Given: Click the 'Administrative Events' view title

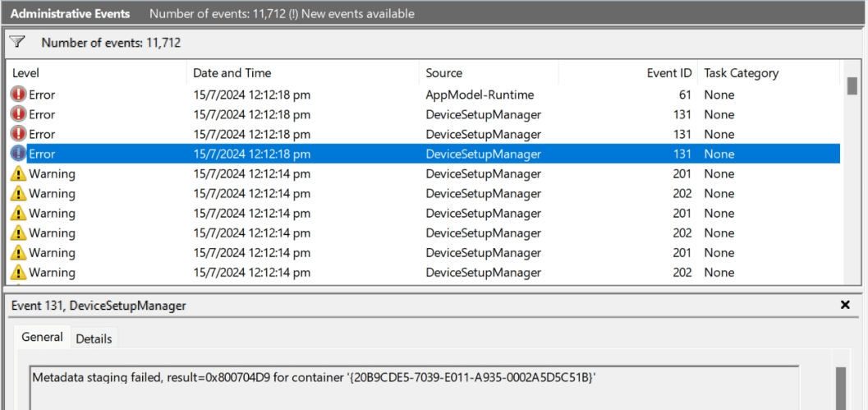Looking at the screenshot, I should pyautogui.click(x=70, y=14).
